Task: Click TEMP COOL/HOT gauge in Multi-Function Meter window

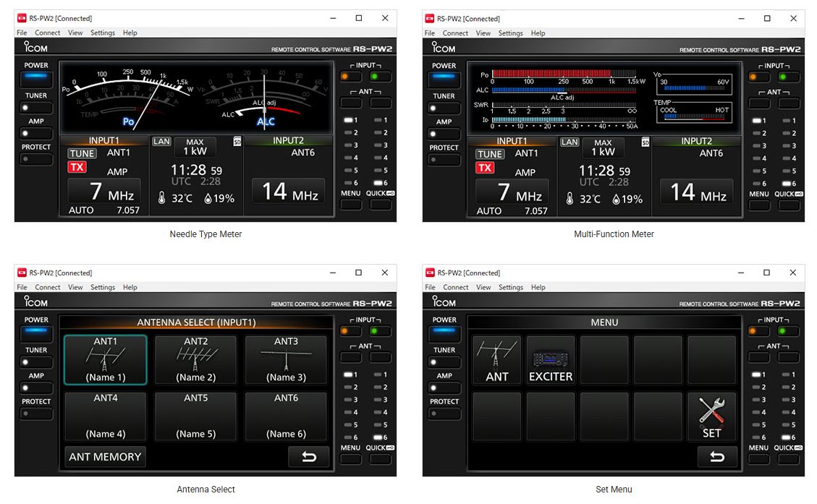Action: 694,111
